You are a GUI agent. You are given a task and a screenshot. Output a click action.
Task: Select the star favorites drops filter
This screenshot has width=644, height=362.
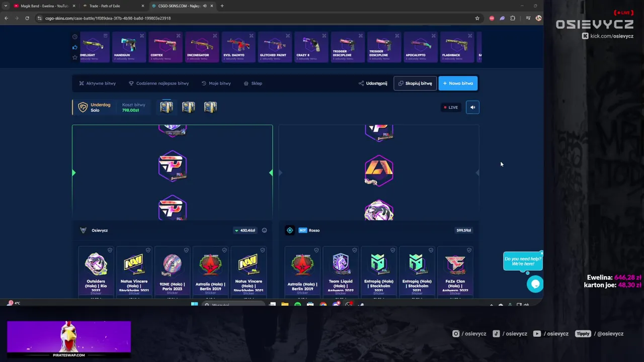click(75, 57)
